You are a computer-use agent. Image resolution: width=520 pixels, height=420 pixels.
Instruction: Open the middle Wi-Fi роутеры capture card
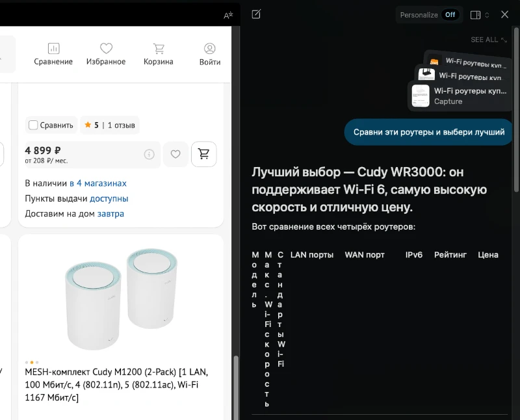tap(463, 75)
